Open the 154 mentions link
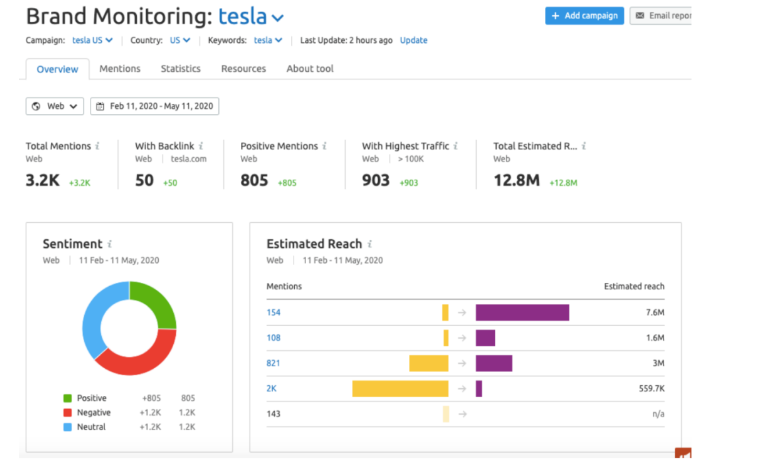Screen dimensions: 768x466 pyautogui.click(x=273, y=313)
